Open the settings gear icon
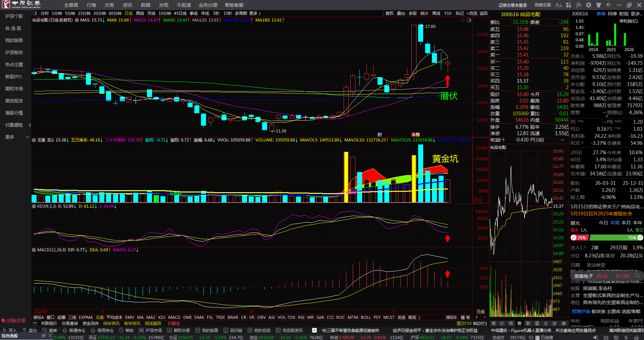The image size is (644, 340). pyautogui.click(x=589, y=5)
